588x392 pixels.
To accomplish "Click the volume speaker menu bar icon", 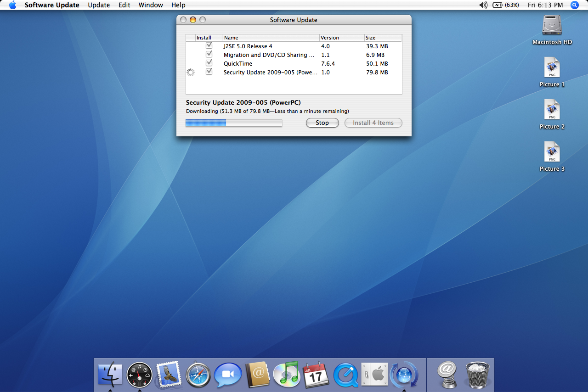I will point(483,5).
